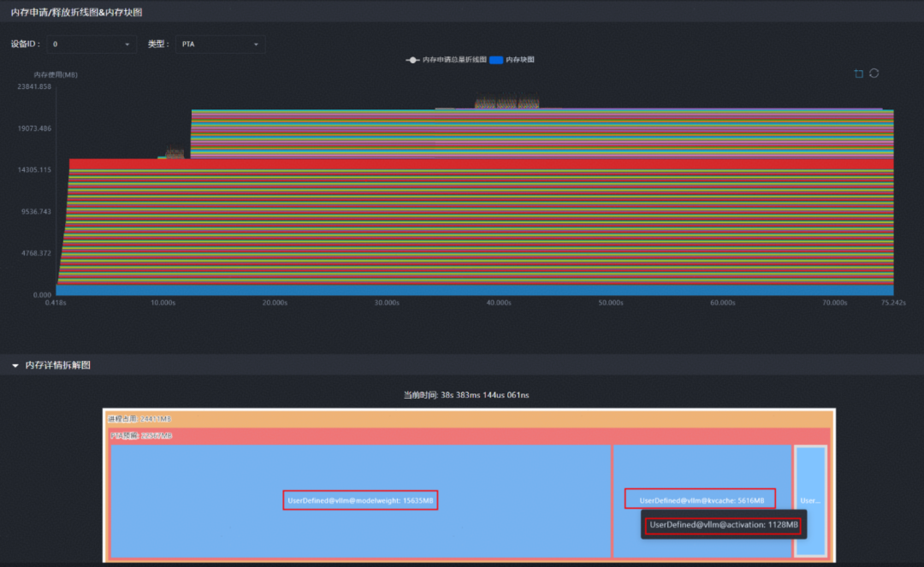Click the solid red band in the memory chart
The height and width of the screenshot is (567, 924).
pos(481,163)
